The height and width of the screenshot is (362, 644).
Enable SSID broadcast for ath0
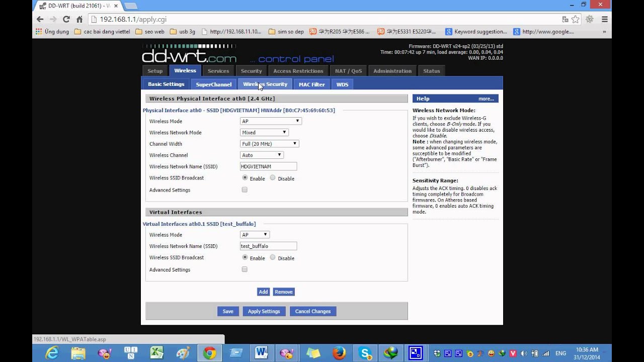[x=245, y=177]
